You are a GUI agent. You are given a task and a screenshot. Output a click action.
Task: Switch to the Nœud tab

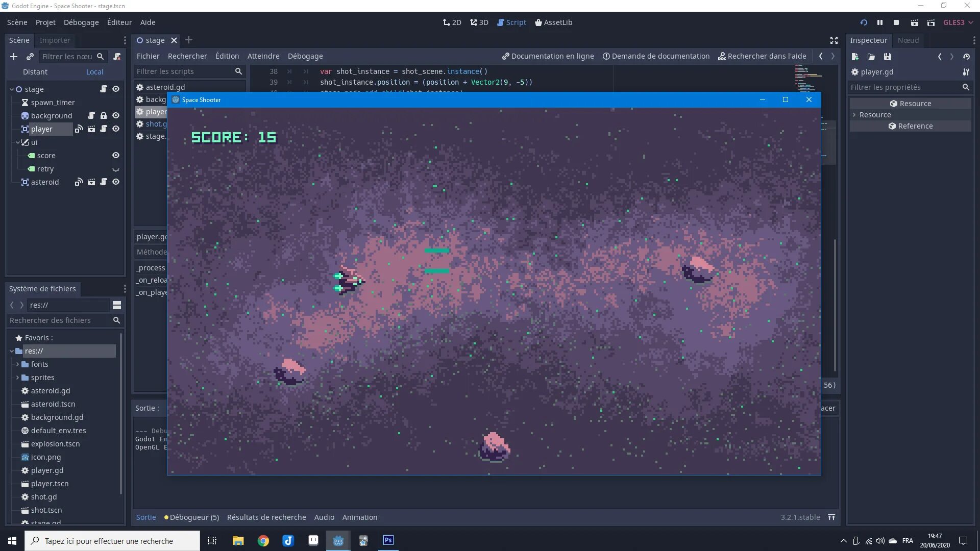tap(908, 40)
